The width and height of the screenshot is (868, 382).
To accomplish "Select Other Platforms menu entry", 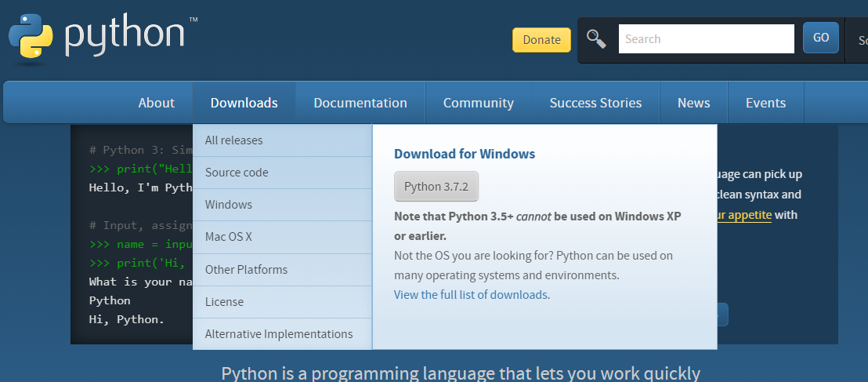I will click(246, 270).
